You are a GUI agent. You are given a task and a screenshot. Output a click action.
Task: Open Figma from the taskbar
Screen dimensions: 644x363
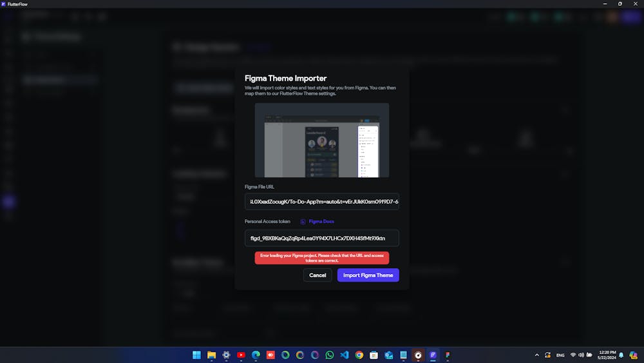448,355
